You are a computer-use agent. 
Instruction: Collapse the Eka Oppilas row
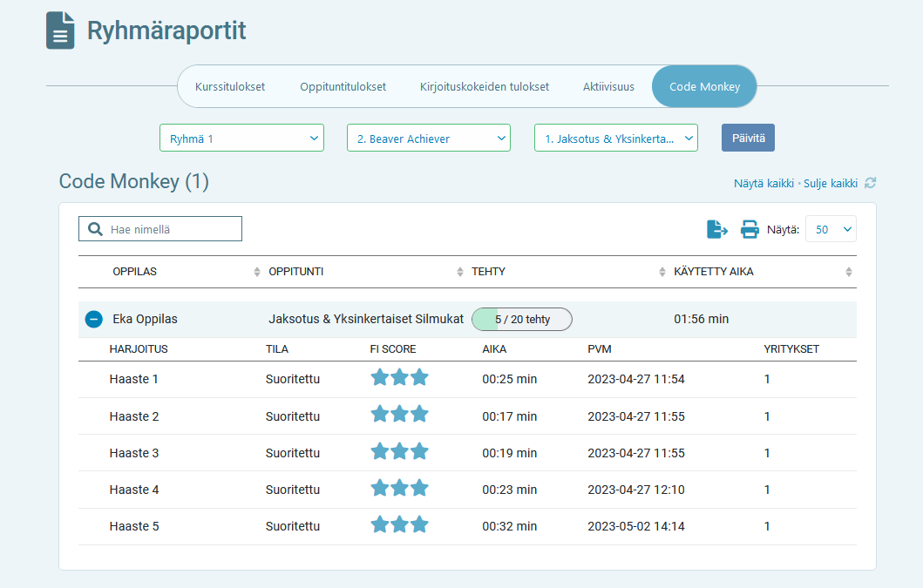pos(93,320)
